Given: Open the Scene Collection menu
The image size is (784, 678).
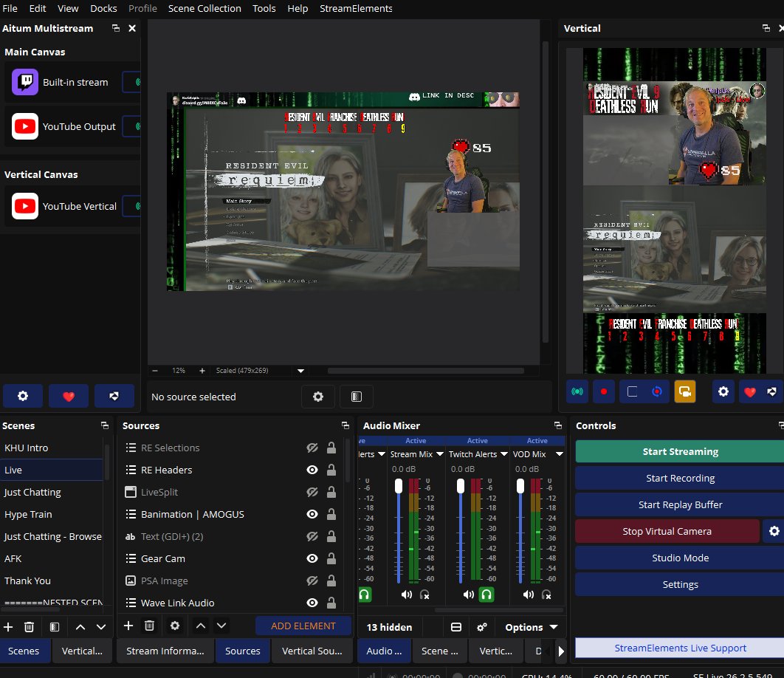Looking at the screenshot, I should click(x=204, y=9).
